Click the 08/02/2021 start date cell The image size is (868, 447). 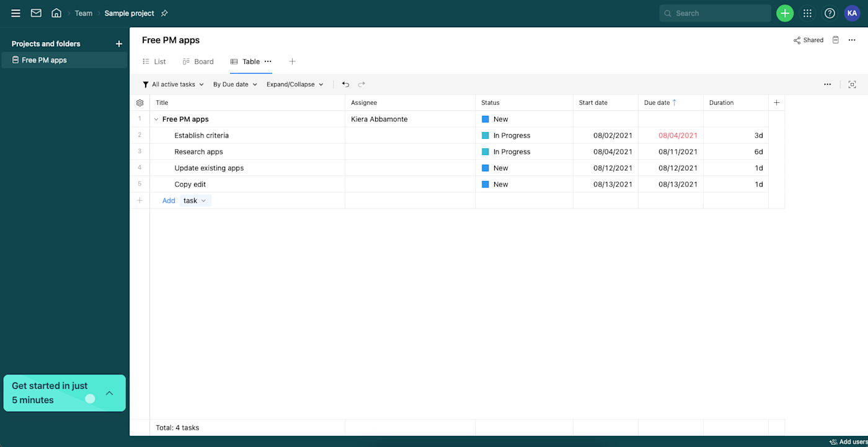coord(606,135)
